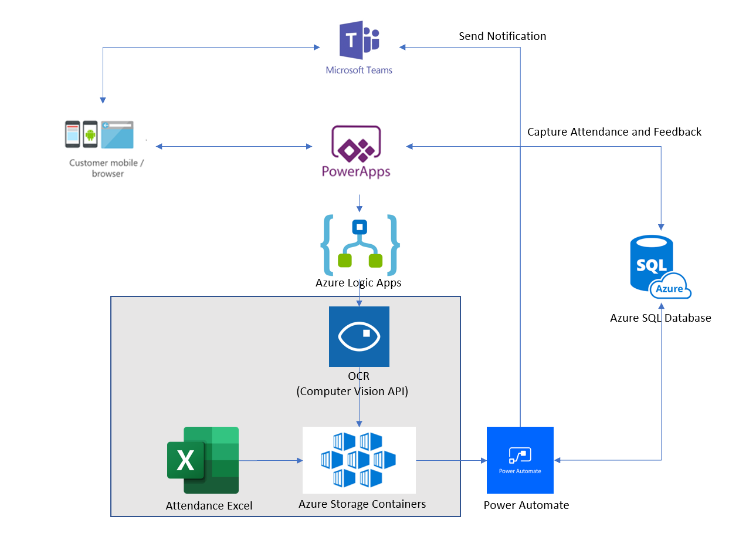Image resolution: width=756 pixels, height=533 pixels.
Task: Click the '(Computer Vision API)' text
Action: (352, 392)
